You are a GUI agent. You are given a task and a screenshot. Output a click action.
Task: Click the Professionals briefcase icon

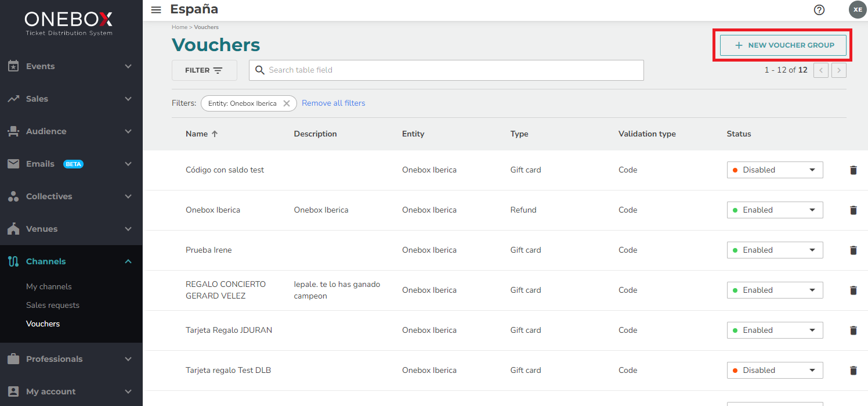point(13,359)
